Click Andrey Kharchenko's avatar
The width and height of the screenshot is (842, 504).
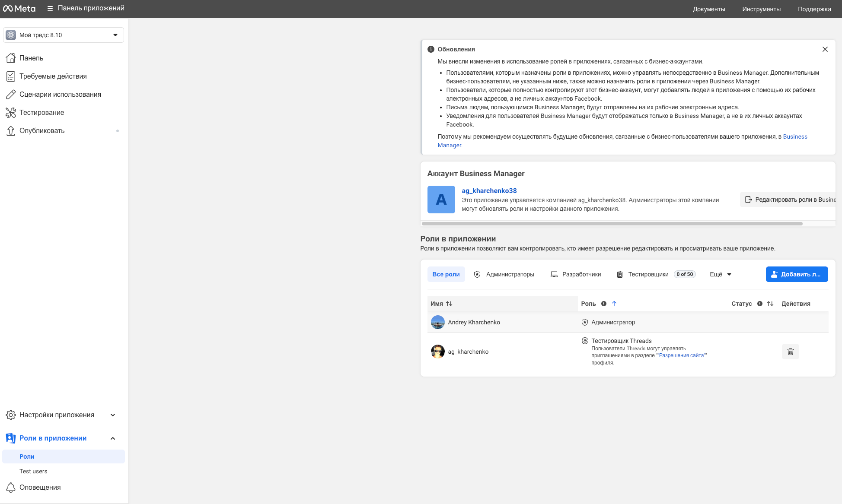click(437, 322)
